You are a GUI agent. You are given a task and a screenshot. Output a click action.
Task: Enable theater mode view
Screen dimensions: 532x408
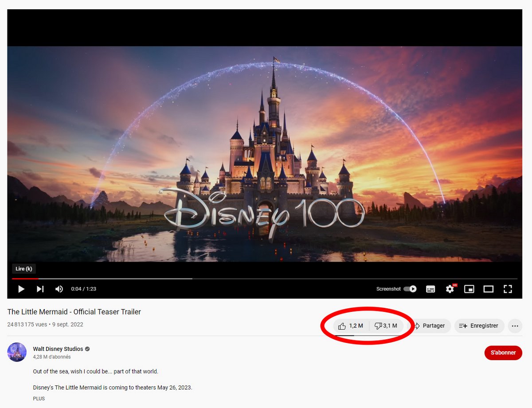pyautogui.click(x=489, y=289)
